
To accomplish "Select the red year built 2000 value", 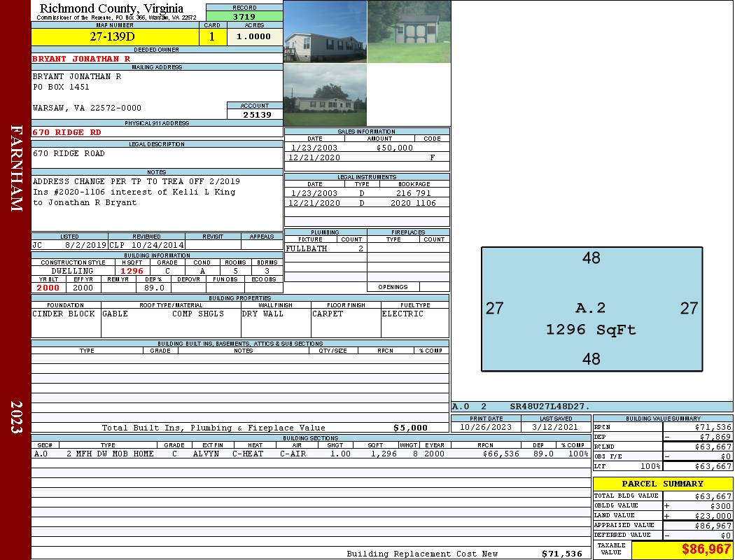I will coord(48,288).
